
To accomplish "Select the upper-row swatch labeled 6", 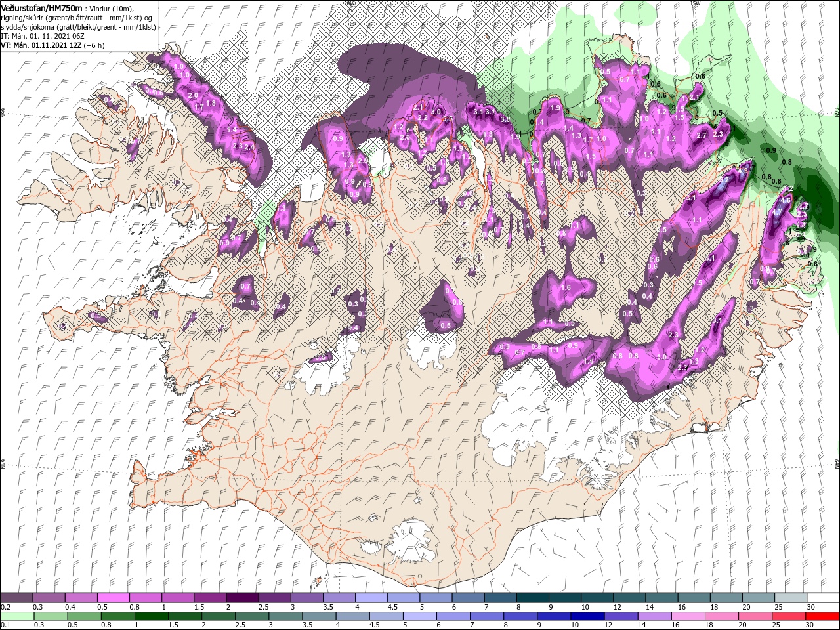I will (x=467, y=598).
